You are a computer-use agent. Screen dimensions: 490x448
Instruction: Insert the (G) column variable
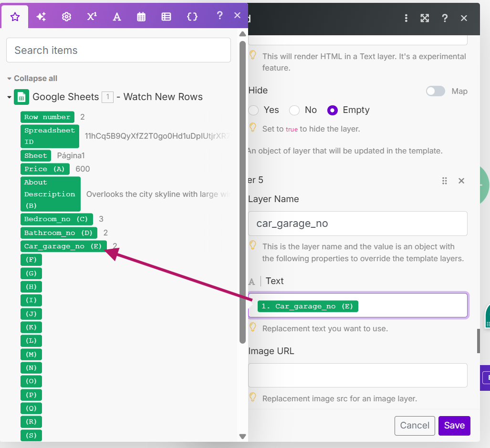pos(31,274)
